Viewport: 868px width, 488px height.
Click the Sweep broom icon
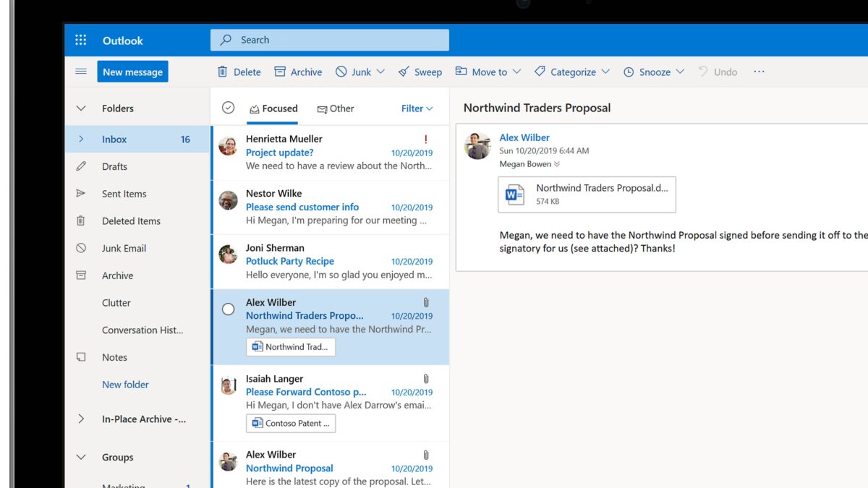click(x=404, y=72)
